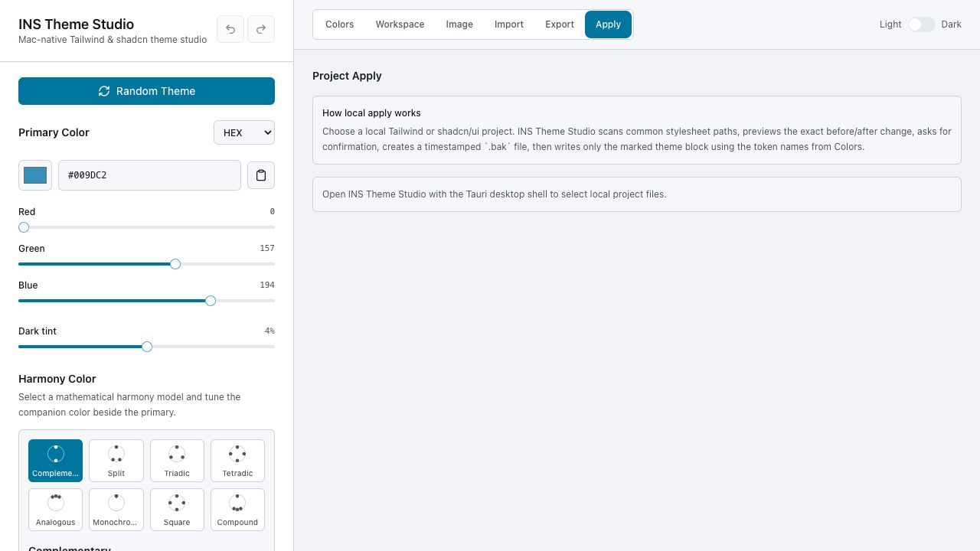
Task: Click the redo arrow icon
Action: point(261,29)
